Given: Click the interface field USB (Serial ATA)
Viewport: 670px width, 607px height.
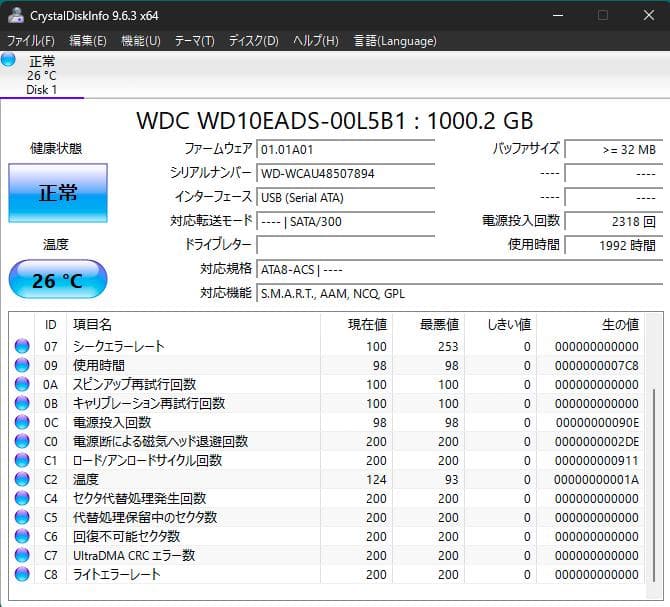Looking at the screenshot, I should (x=345, y=197).
